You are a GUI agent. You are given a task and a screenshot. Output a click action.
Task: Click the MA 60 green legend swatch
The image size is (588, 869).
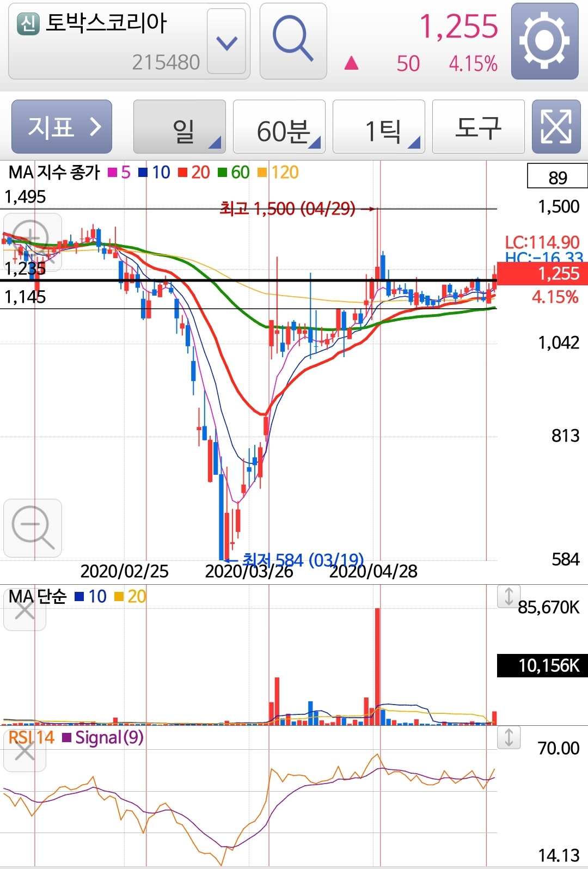[x=222, y=173]
